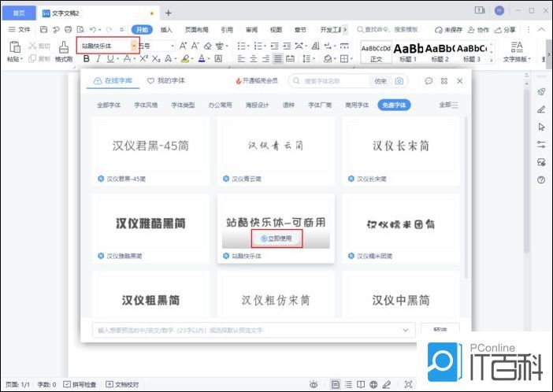Screen dimensions: 553x392
Task: Toggle bold formatting
Action: [87, 59]
